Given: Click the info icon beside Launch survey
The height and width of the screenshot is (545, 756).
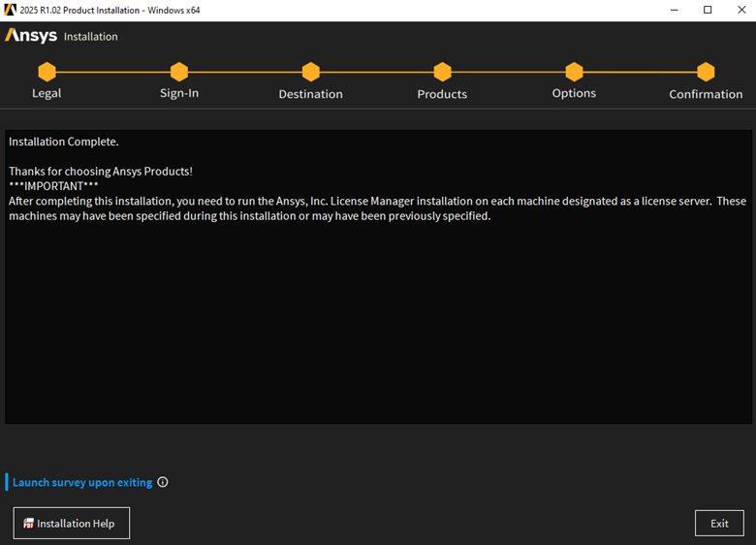Looking at the screenshot, I should point(163,482).
